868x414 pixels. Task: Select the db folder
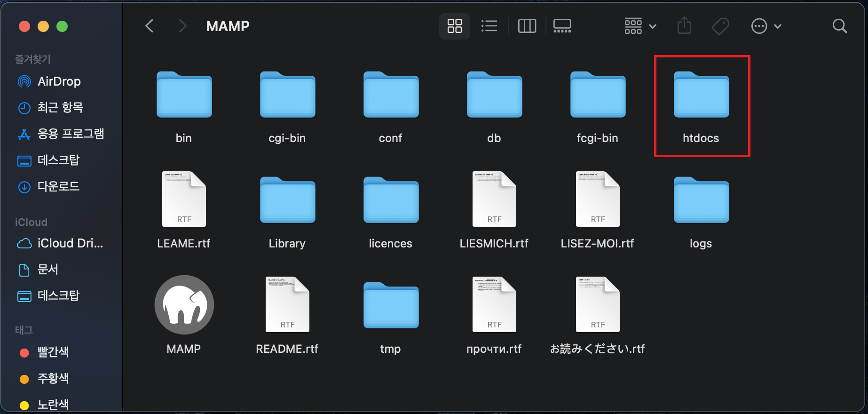pos(494,95)
